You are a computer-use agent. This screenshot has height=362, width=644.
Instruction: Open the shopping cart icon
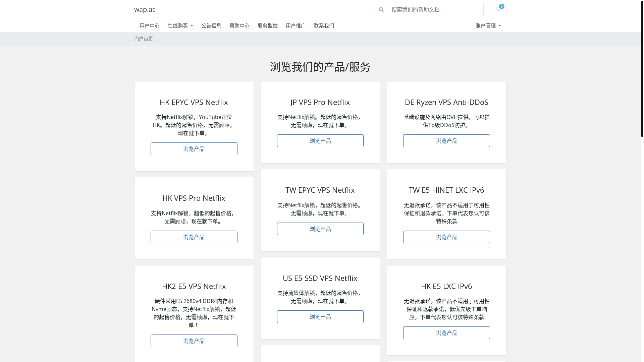coord(497,9)
